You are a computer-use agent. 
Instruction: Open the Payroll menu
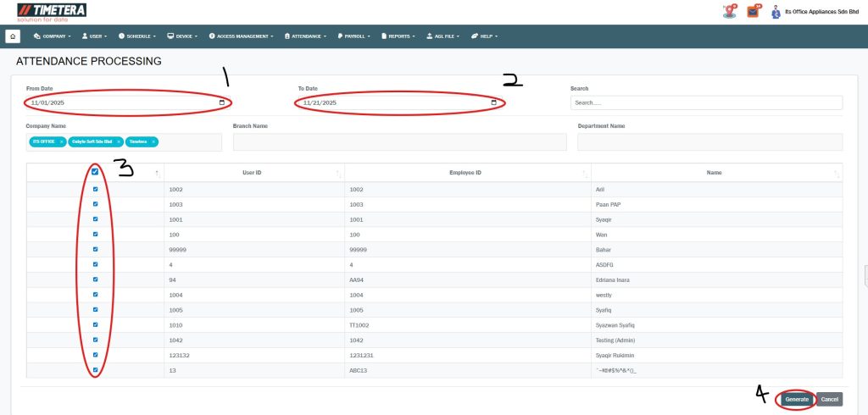354,36
